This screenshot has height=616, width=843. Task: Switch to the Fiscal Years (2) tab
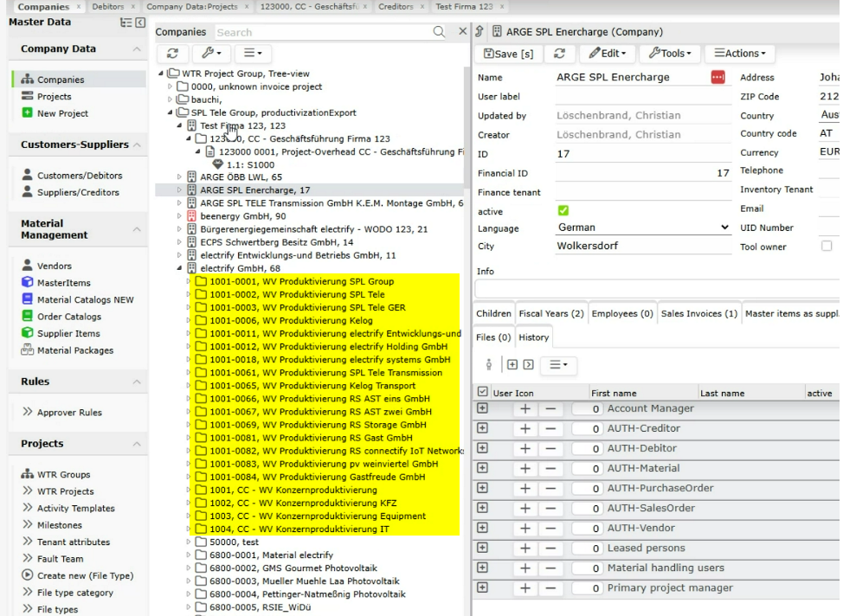pyautogui.click(x=551, y=313)
